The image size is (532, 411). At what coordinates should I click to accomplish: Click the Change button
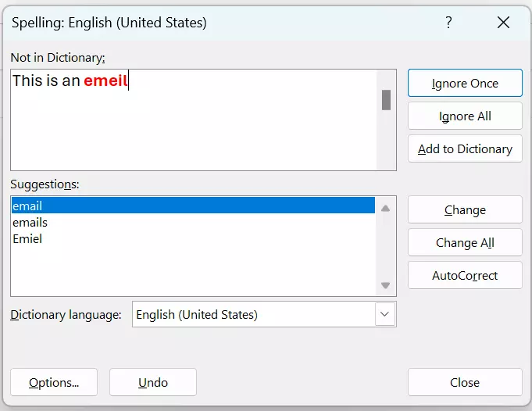[465, 209]
